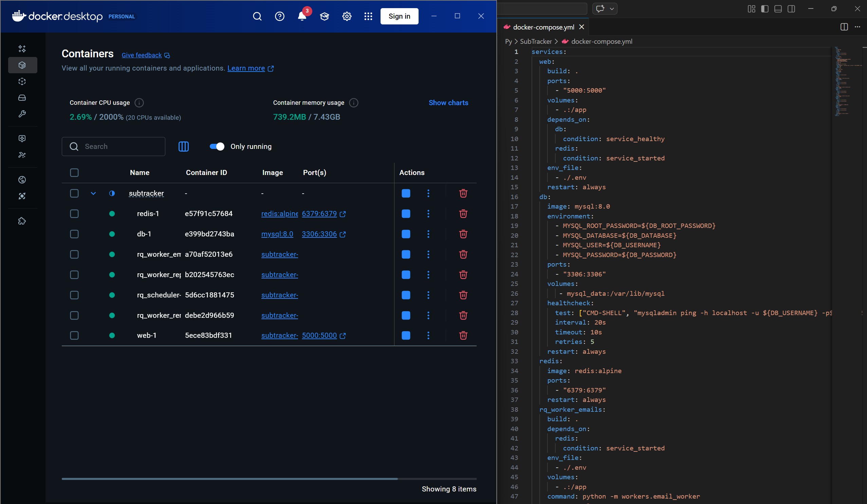Open the Images section in the sidebar
The height and width of the screenshot is (504, 867).
point(22,81)
